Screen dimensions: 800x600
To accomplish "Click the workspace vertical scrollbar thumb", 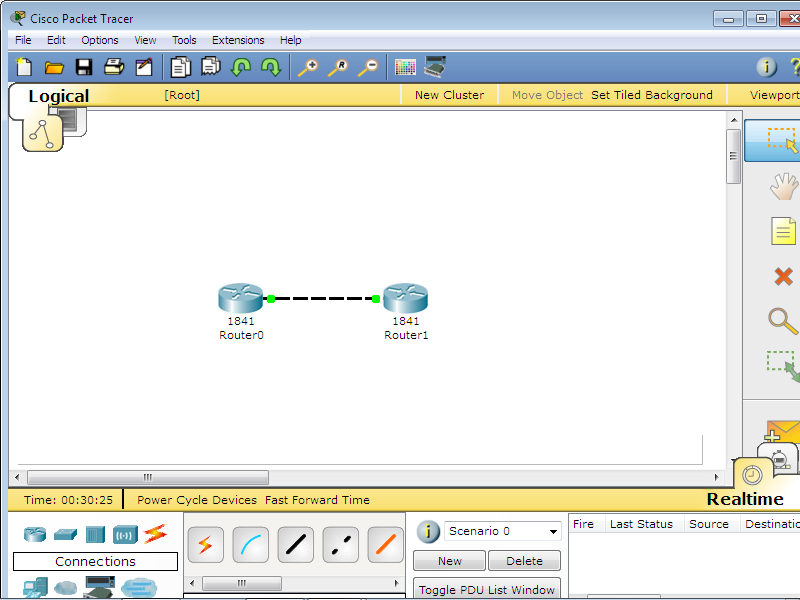I will click(x=733, y=156).
